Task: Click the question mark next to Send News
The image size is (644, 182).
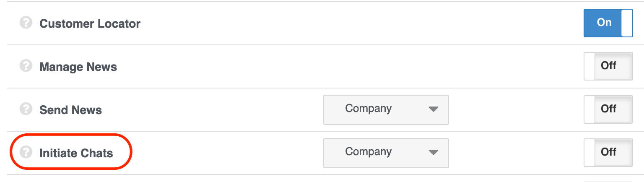Action: coord(26,109)
